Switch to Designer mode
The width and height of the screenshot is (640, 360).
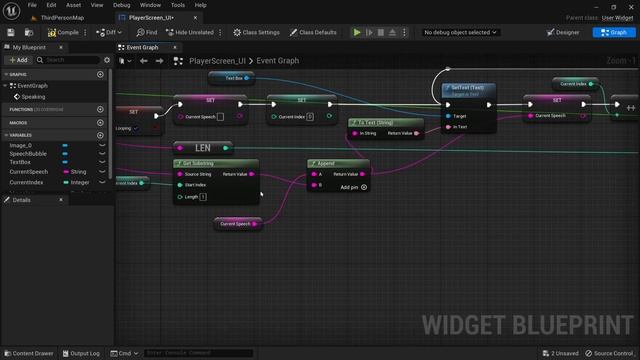coord(563,32)
